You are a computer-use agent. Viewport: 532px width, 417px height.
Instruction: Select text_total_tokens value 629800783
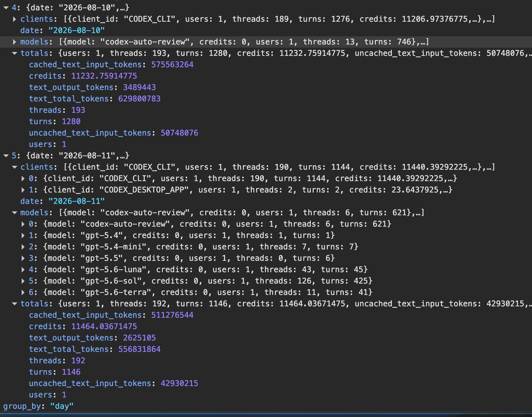139,99
